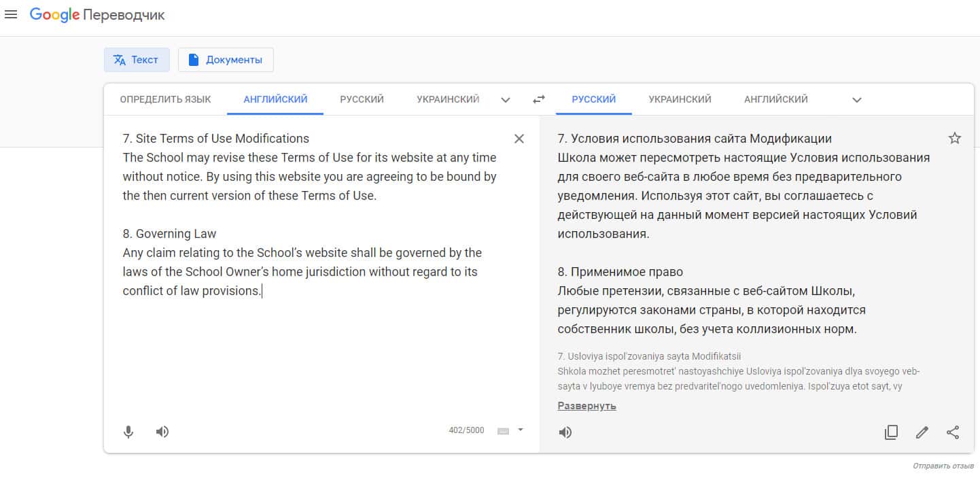
Task: Select the ОПРЕДЕЛИТЬ ЯЗЫК source tab
Action: [x=165, y=99]
